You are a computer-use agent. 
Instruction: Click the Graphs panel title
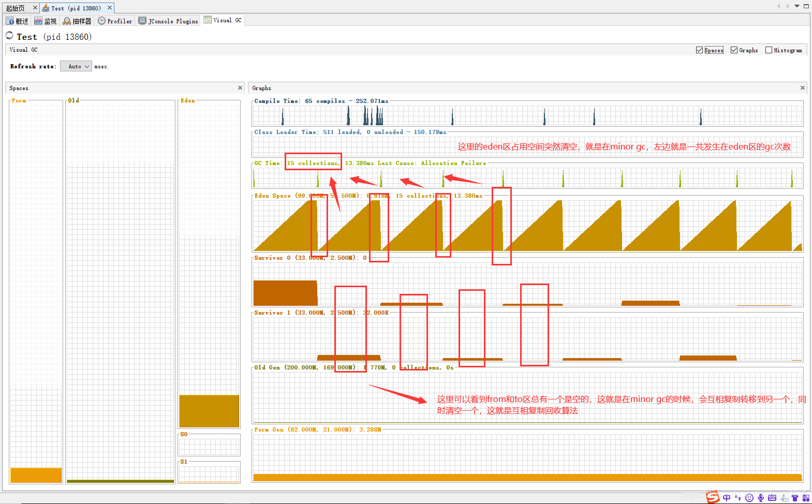click(x=261, y=88)
